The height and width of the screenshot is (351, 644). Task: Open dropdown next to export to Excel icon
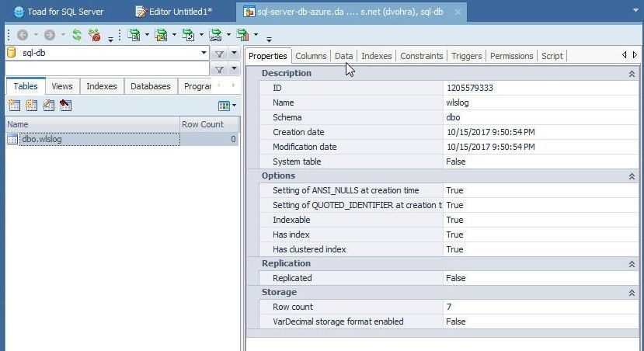147,35
